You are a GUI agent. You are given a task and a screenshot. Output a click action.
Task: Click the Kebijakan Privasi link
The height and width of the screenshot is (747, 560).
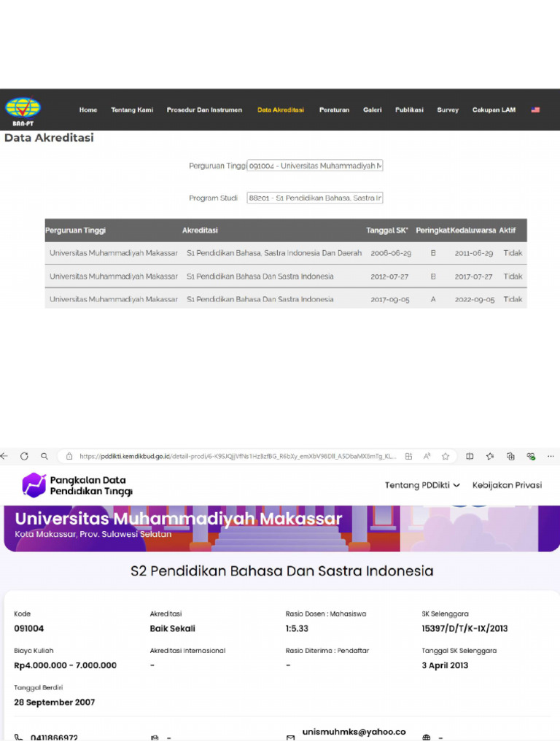point(507,485)
